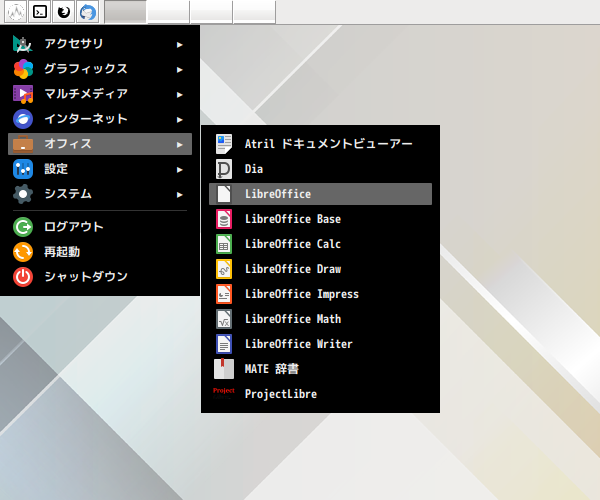Viewport: 600px width, 500px height.
Task: Expand the システム submenu arrow
Action: pos(179,195)
